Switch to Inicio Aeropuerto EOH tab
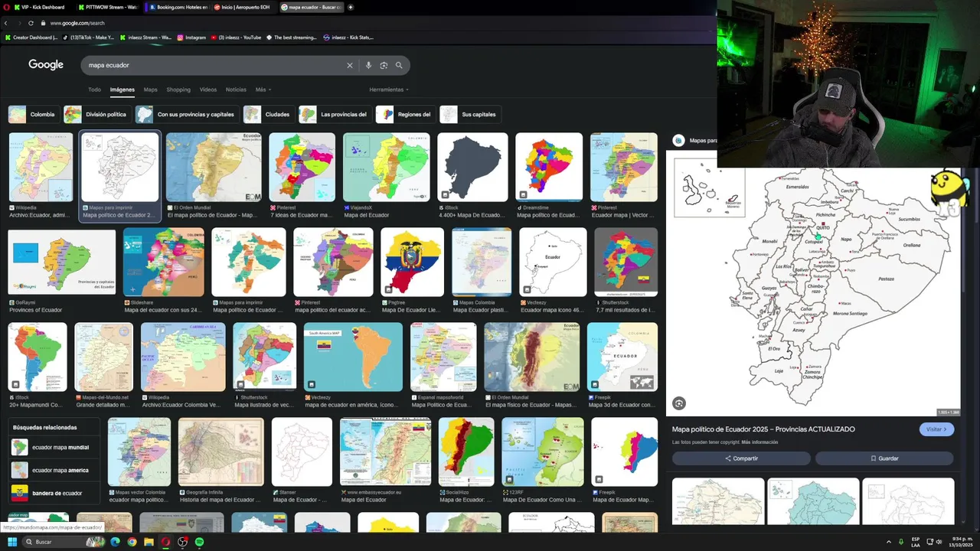980x551 pixels. 245,7
